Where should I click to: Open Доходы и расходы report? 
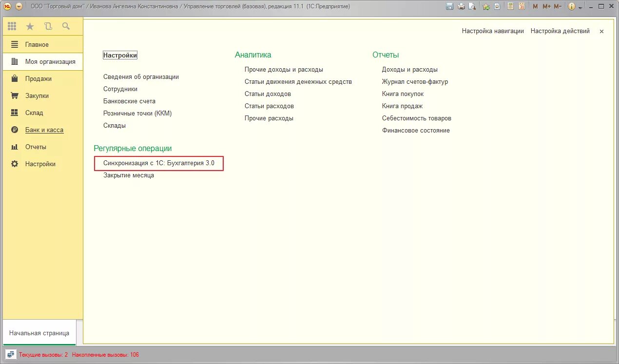410,69
